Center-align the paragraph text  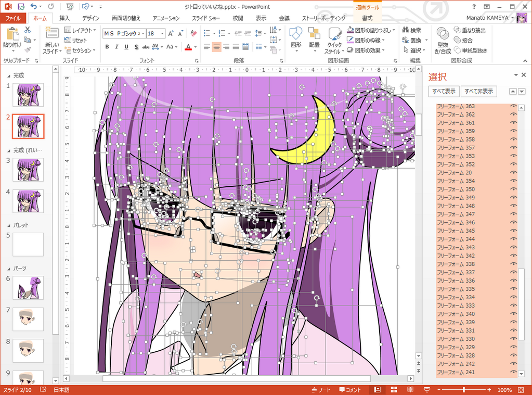pos(216,47)
